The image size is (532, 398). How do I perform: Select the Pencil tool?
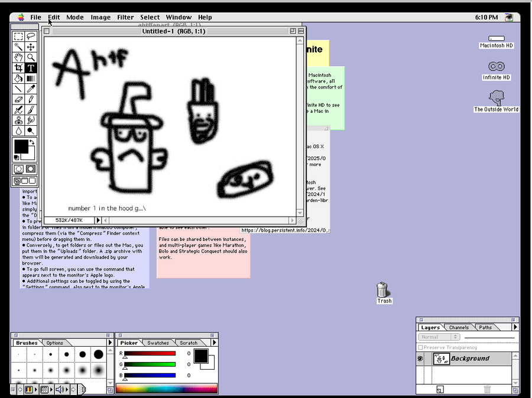tap(31, 99)
